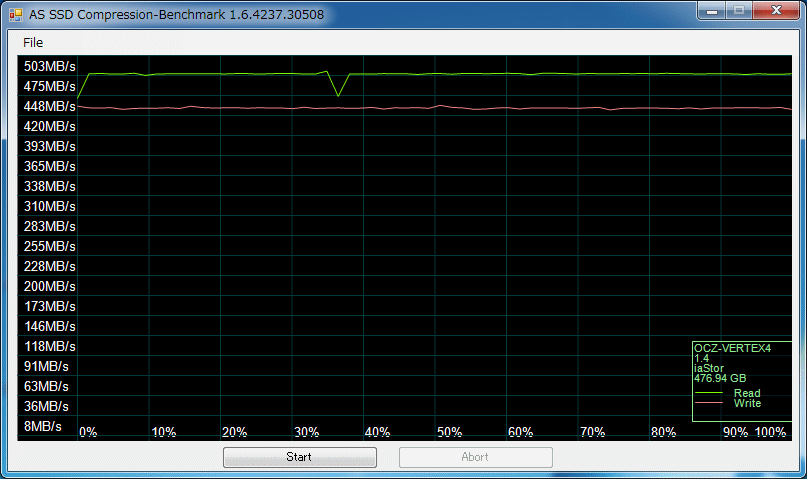The image size is (807, 479).
Task: Click the 228MB/s axis label
Action: [x=49, y=267]
